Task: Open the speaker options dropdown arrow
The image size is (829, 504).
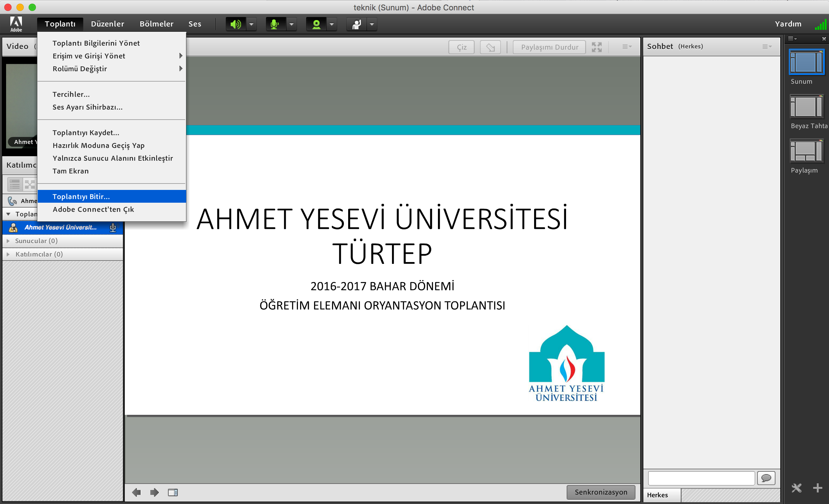Action: pyautogui.click(x=251, y=24)
